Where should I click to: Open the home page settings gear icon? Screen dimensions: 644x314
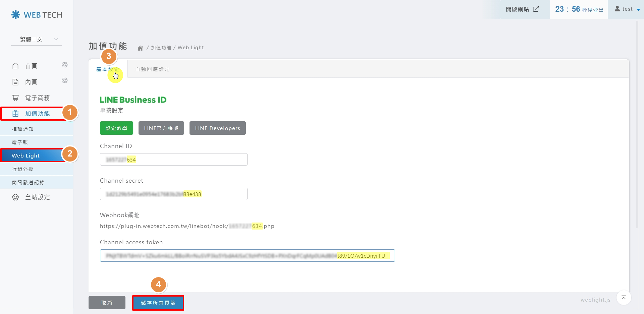pos(65,65)
